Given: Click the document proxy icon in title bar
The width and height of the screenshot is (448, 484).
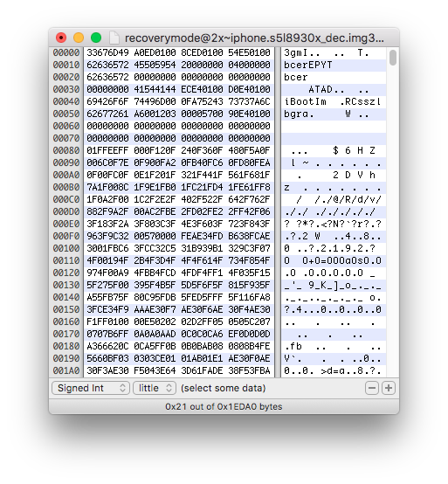Looking at the screenshot, I should 114,38.
